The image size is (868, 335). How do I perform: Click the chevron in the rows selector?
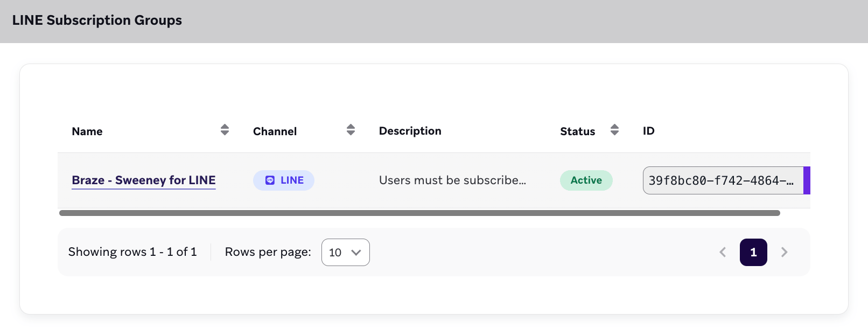pyautogui.click(x=356, y=253)
